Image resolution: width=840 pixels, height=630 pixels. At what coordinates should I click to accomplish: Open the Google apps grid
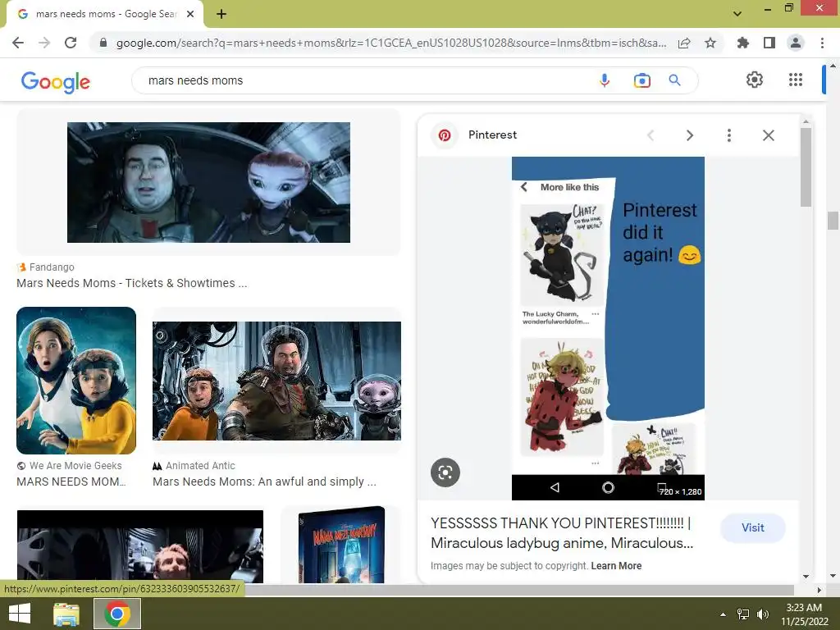(796, 80)
